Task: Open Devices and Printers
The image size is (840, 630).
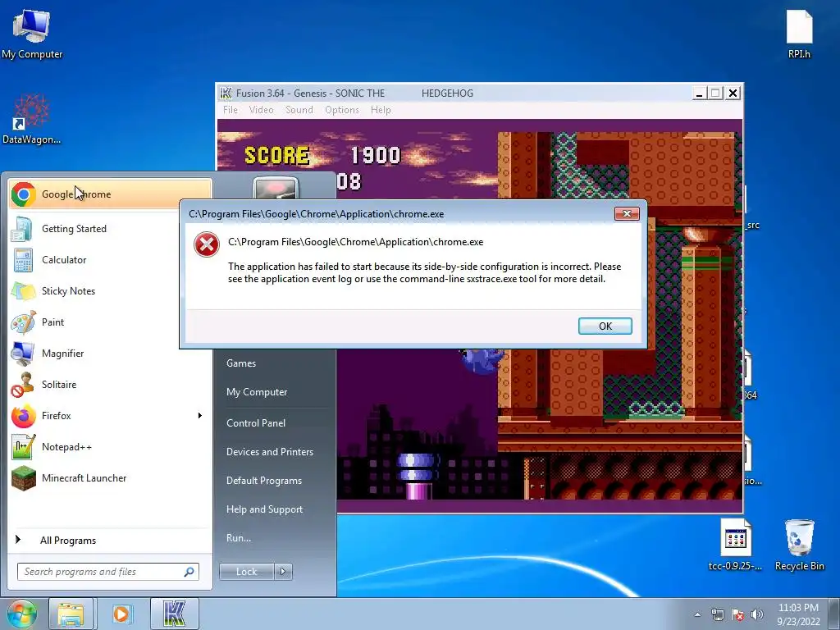Action: pyautogui.click(x=269, y=452)
